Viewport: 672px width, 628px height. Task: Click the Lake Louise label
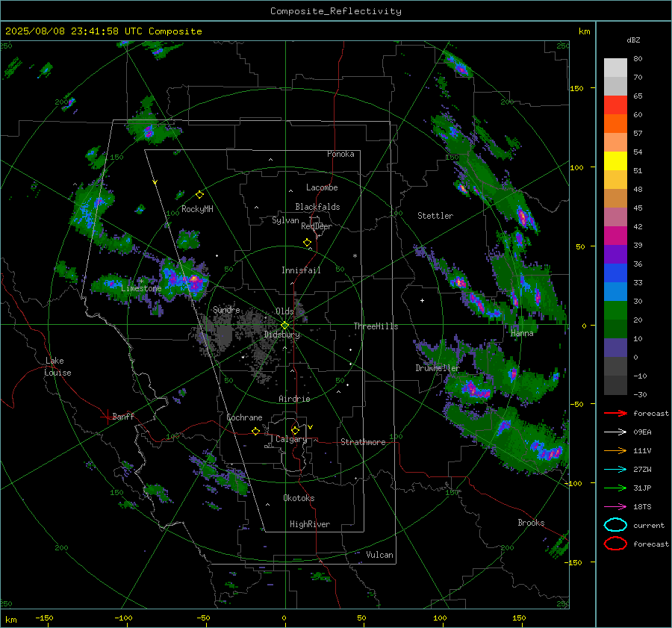point(57,367)
